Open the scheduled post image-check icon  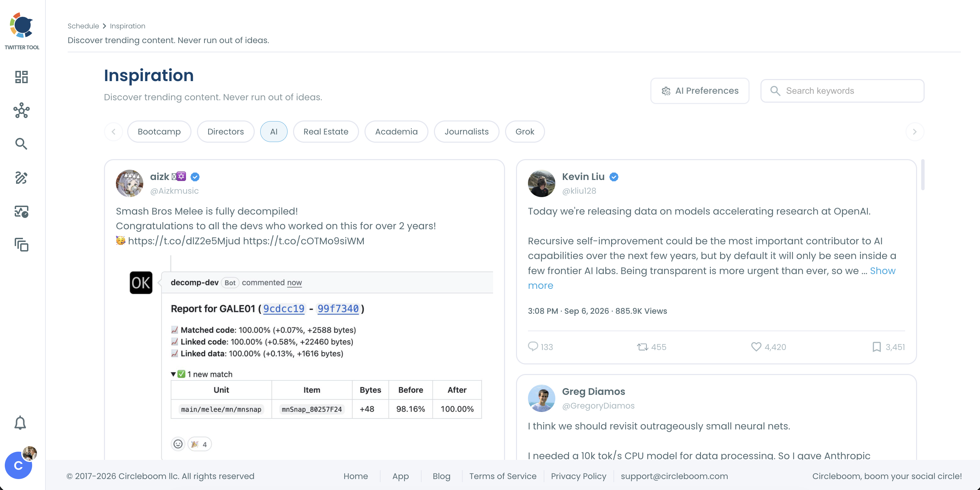pos(21,211)
